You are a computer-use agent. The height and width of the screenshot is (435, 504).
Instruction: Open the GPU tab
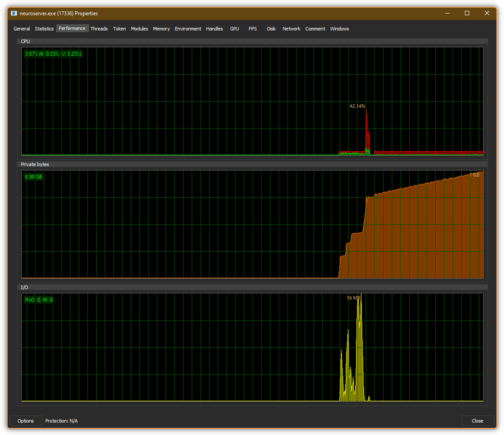pyautogui.click(x=234, y=28)
